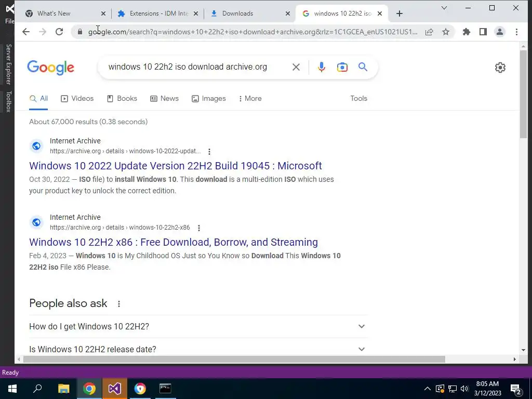Select the Images search filter
532x399 pixels.
coord(209,99)
